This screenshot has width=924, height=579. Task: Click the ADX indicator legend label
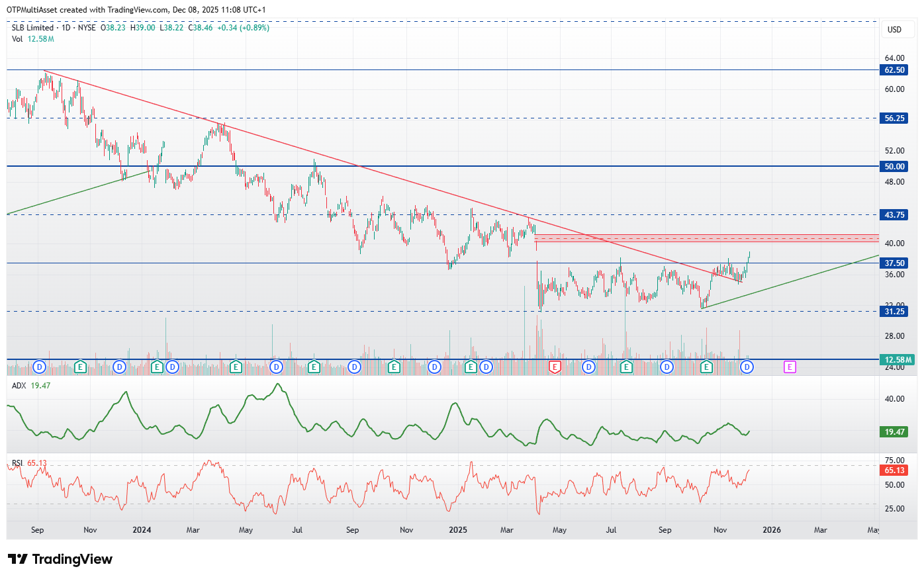point(19,385)
